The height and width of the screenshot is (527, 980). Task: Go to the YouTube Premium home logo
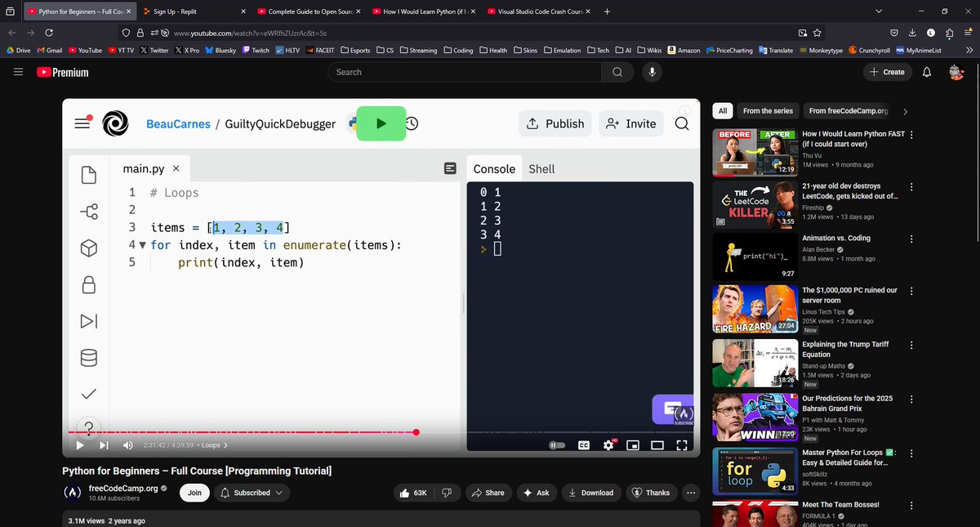coord(63,72)
